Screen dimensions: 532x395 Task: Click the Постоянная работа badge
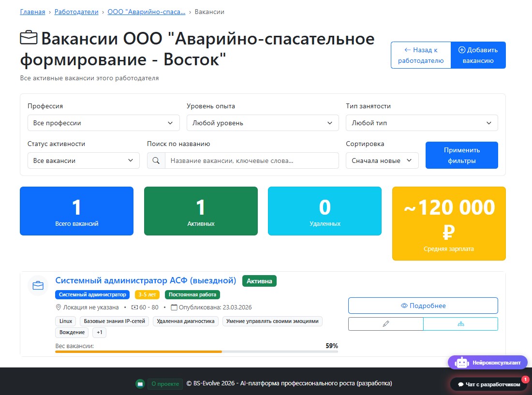coord(192,294)
